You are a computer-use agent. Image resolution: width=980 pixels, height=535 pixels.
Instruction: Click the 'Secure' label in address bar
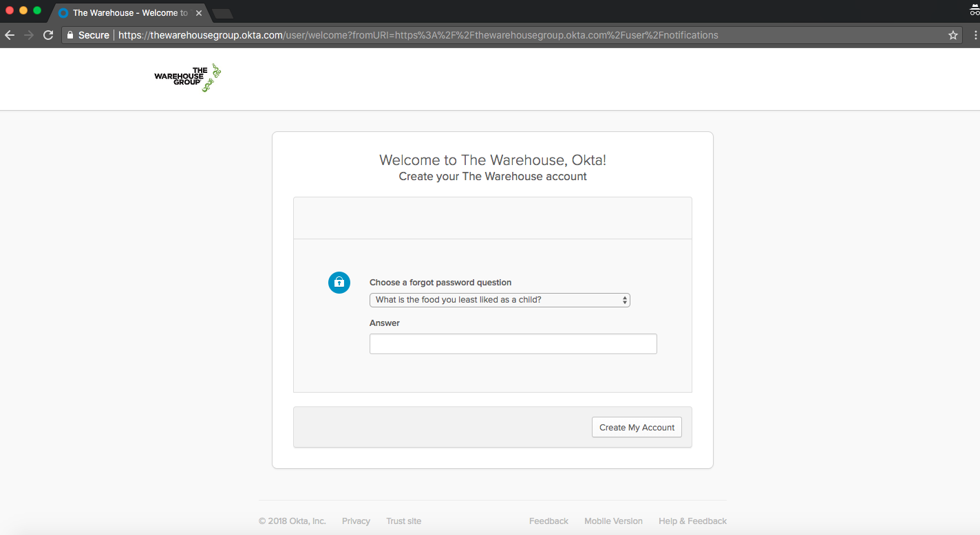pyautogui.click(x=94, y=35)
